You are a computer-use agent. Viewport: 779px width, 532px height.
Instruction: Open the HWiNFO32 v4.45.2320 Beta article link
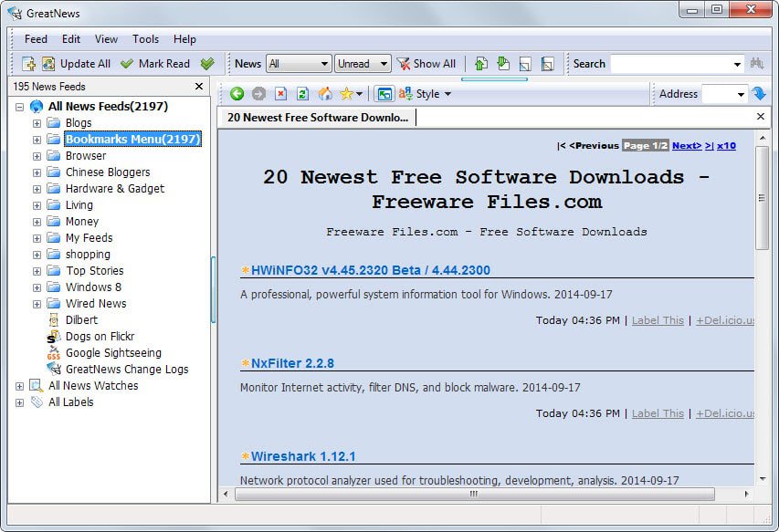click(371, 270)
